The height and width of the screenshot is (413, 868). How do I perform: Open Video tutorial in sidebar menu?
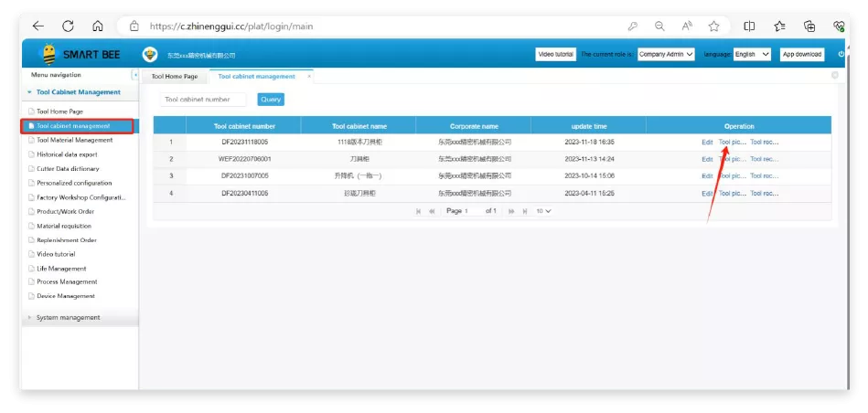click(x=56, y=254)
